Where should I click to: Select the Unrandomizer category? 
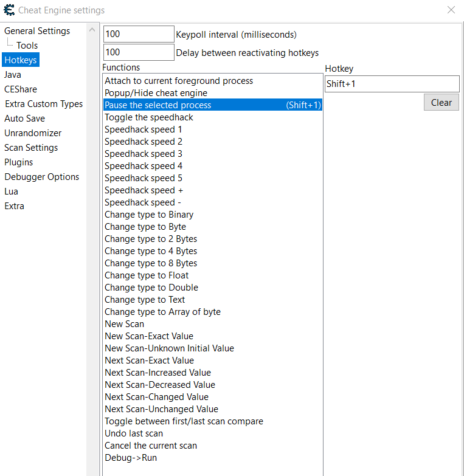(x=33, y=133)
